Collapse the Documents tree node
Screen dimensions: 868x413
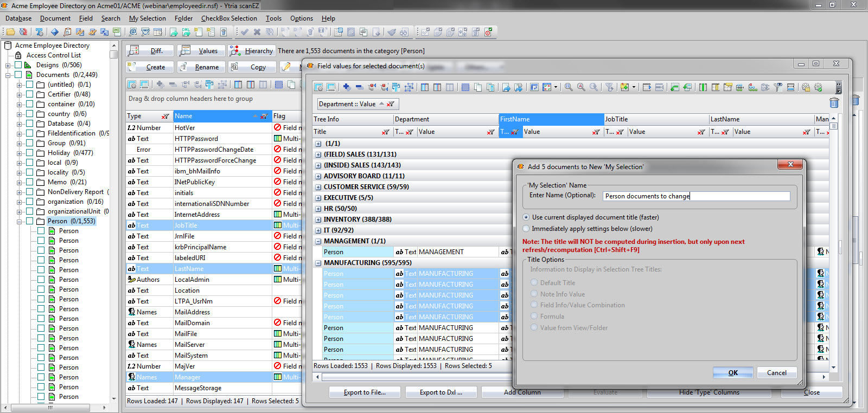point(8,75)
